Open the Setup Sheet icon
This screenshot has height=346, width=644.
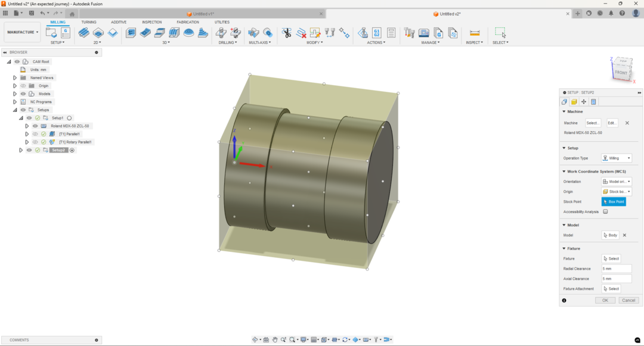(x=391, y=33)
